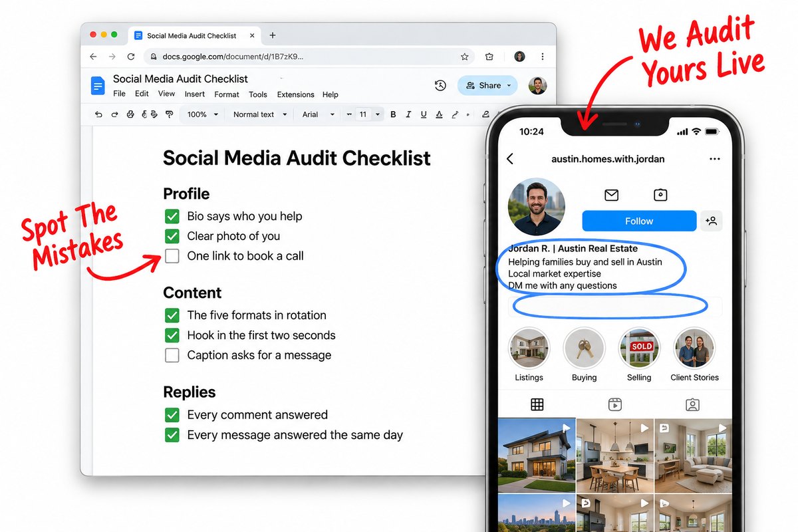Viewport: 798px width, 532px height.
Task: Open the Tools menu
Action: [x=258, y=94]
